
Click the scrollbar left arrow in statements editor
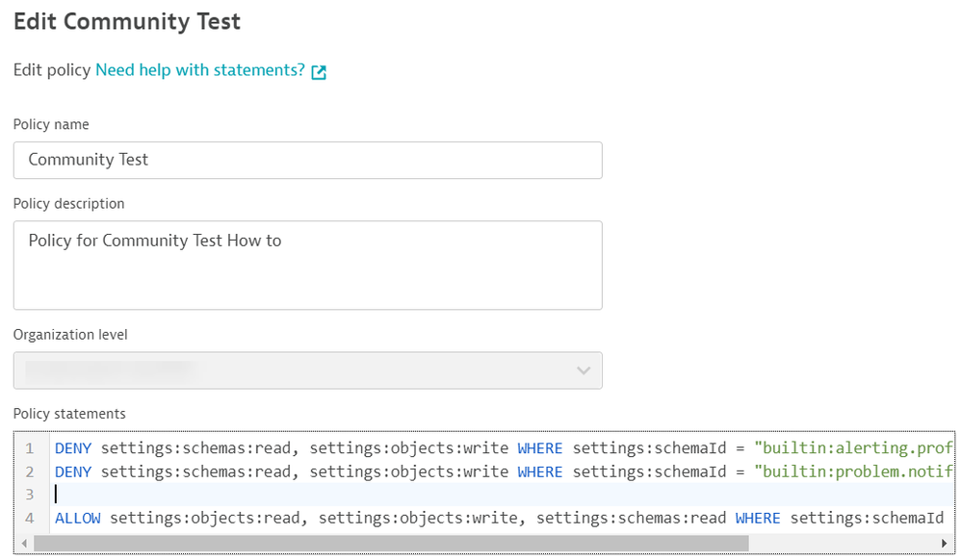coord(23,545)
